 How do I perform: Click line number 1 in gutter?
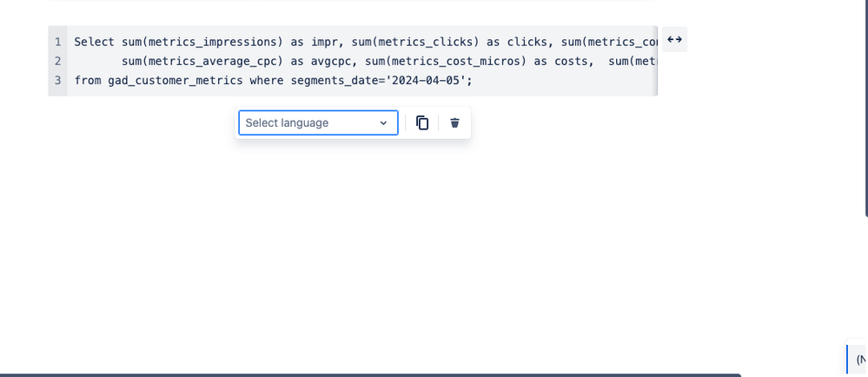[x=58, y=42]
